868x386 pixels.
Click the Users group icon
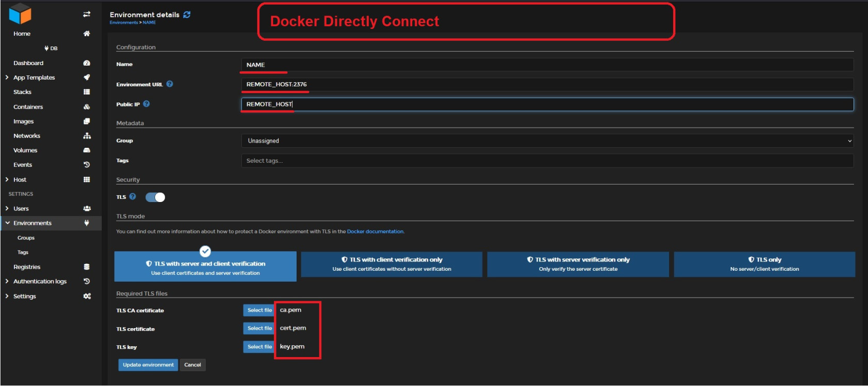pos(87,209)
